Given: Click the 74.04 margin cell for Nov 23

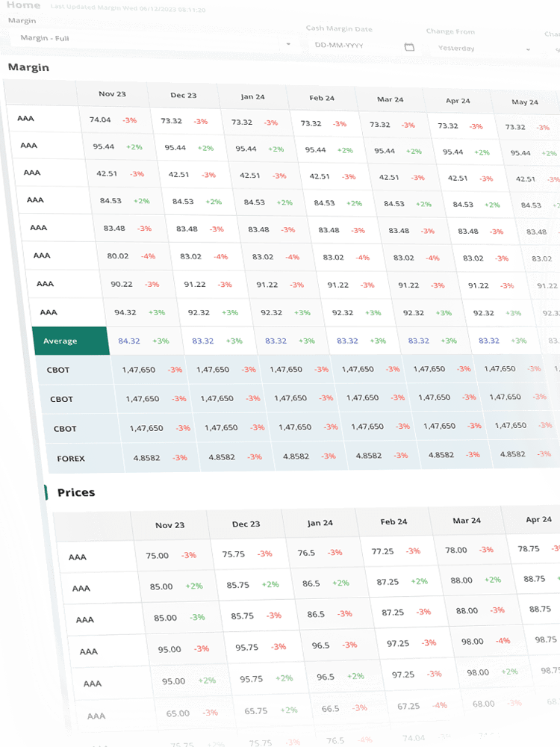Looking at the screenshot, I should tap(99, 120).
